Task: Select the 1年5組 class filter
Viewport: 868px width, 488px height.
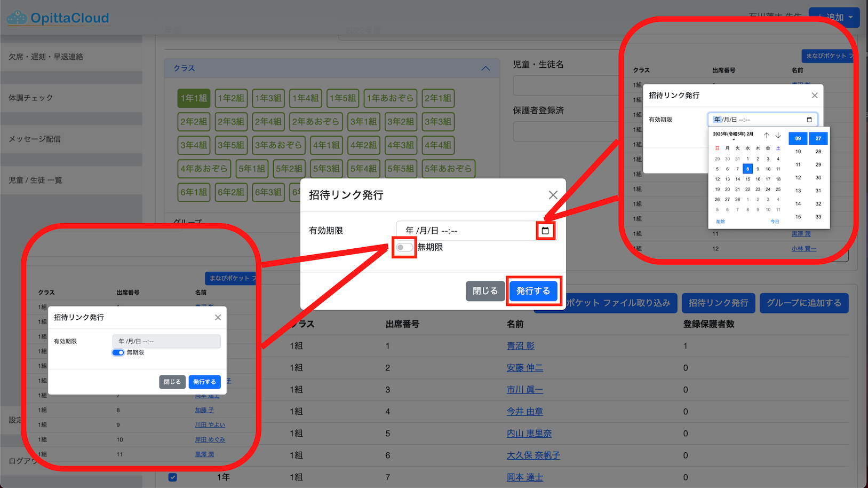Action: (x=343, y=98)
